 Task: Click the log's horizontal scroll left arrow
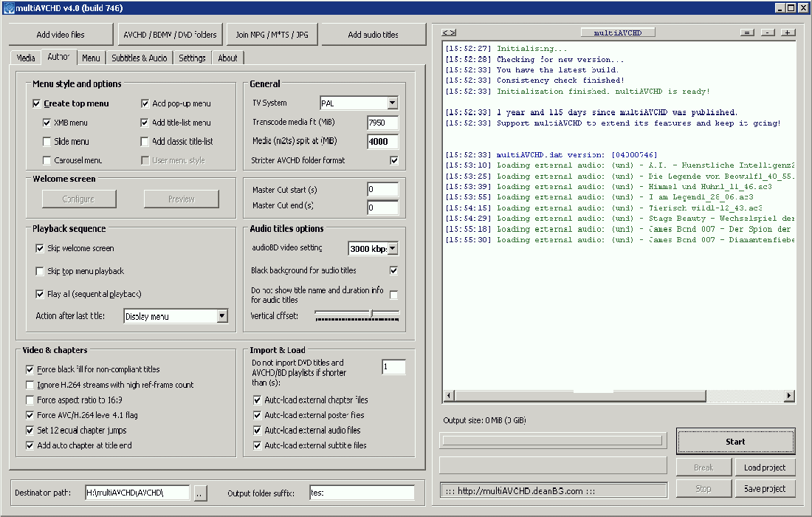point(449,397)
